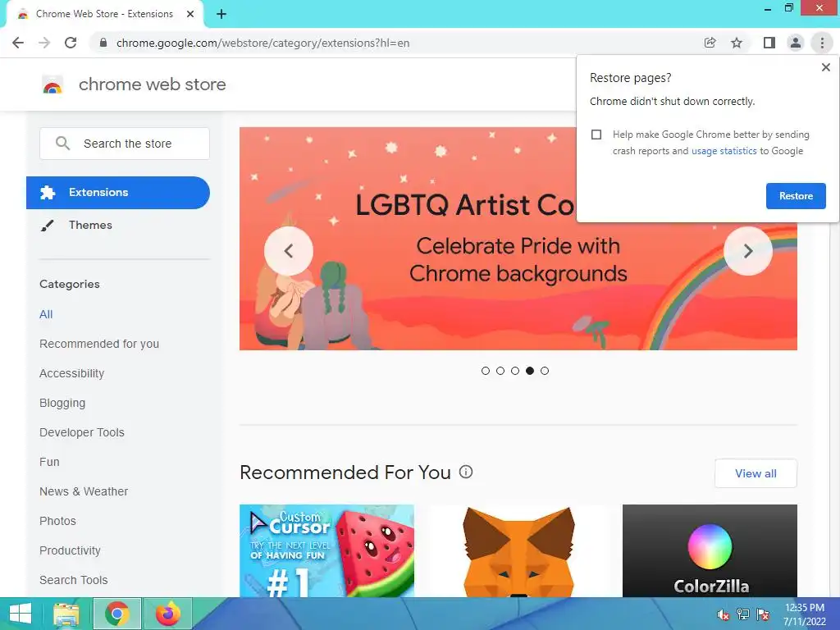
Task: Click the Chrome taskbar icon
Action: tap(116, 614)
